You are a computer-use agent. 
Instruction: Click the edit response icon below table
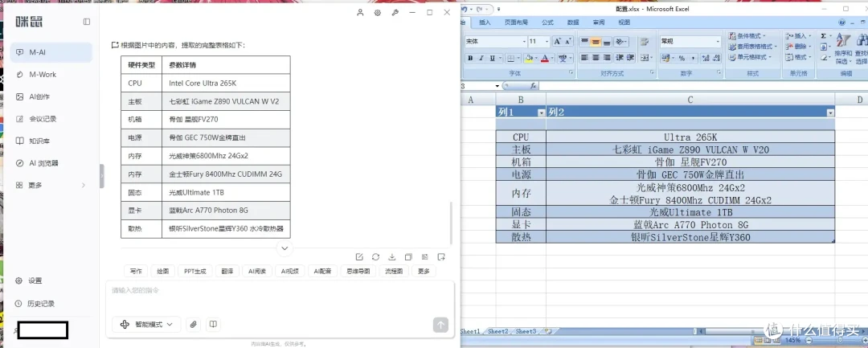(x=359, y=256)
